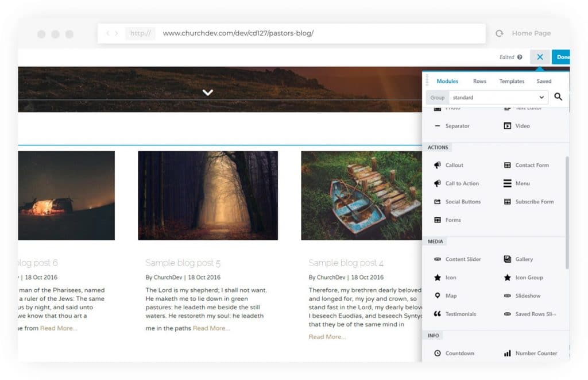588x380 pixels.
Task: Click the Home Page browser link
Action: click(531, 33)
